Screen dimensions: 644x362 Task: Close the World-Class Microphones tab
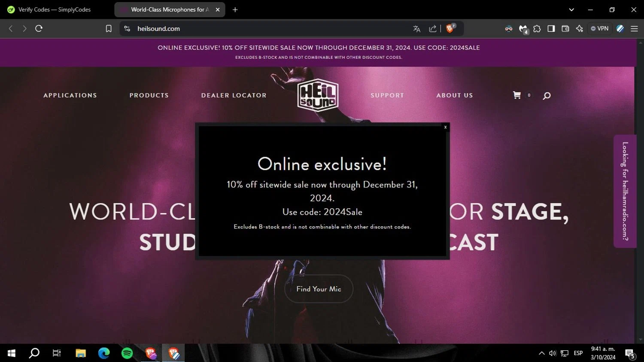pyautogui.click(x=218, y=9)
